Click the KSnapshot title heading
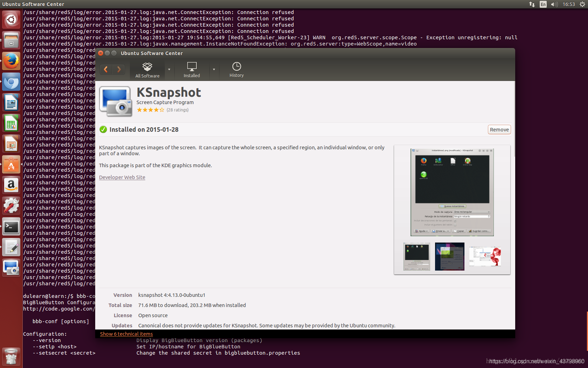588x368 pixels. (169, 93)
